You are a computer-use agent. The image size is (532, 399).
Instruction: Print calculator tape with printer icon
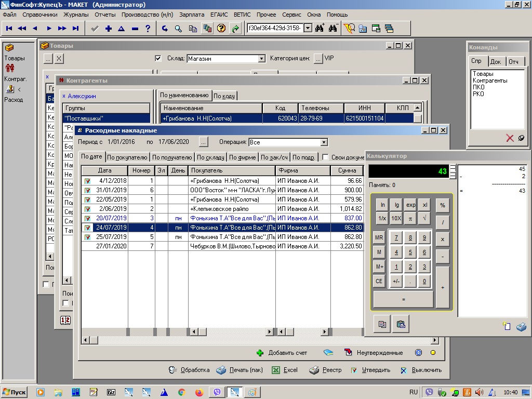521,327
